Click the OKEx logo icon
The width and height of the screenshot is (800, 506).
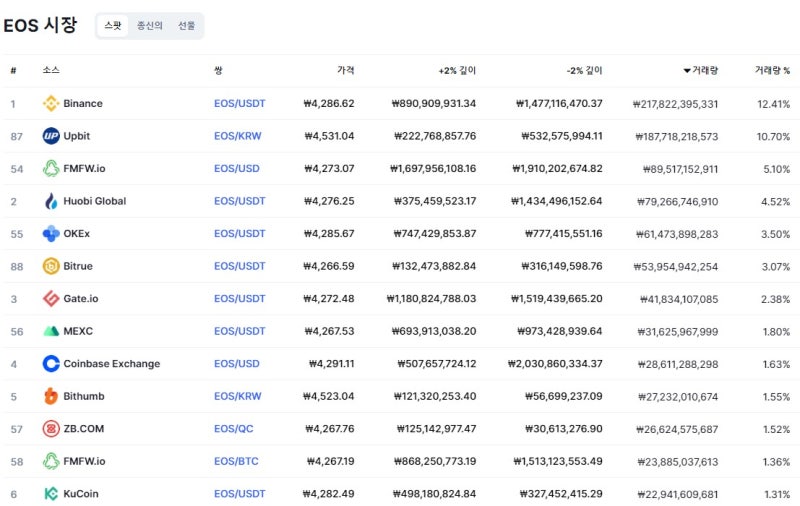[51, 234]
